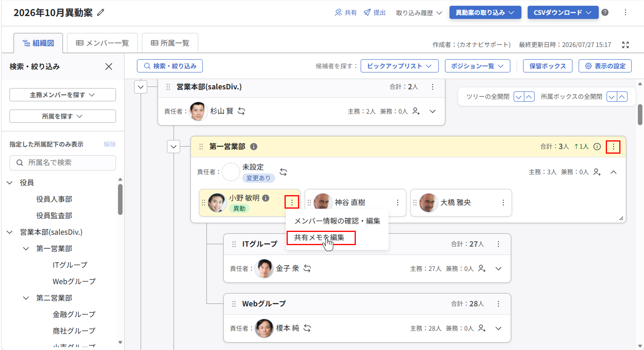Expand member list of Webグループ box

[498, 328]
